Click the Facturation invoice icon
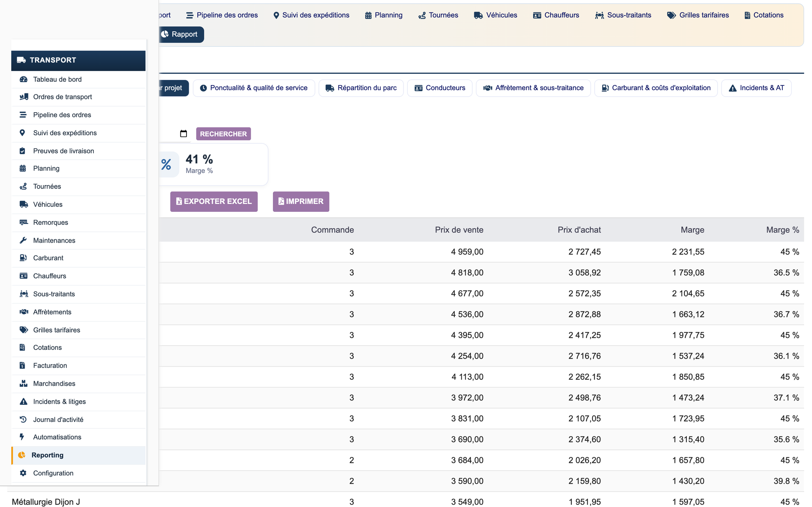 23,366
